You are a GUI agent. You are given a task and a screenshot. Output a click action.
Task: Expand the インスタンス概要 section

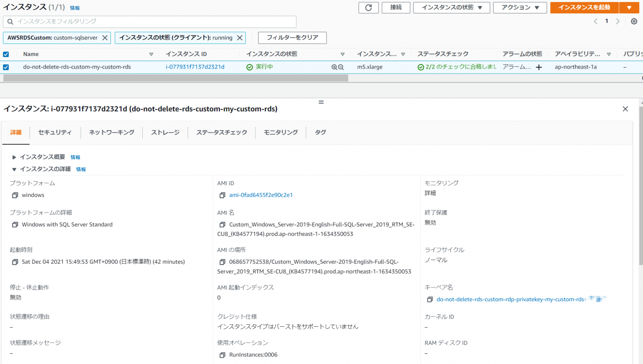tap(14, 157)
